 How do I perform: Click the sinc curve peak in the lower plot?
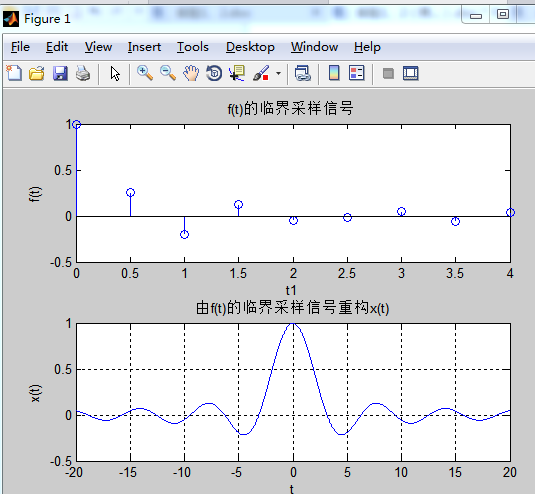[x=293, y=324]
